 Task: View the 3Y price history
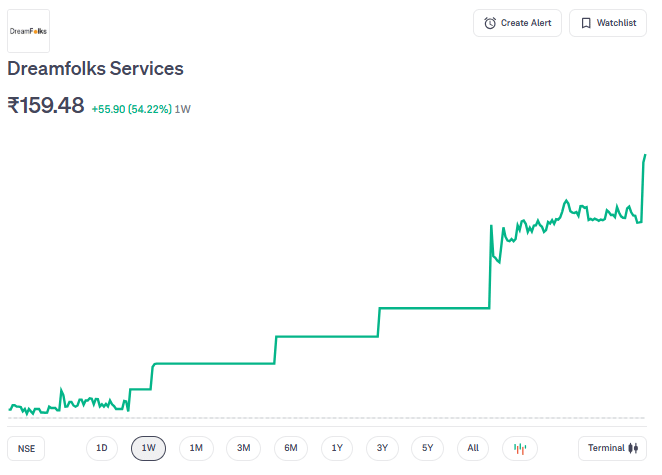(x=382, y=448)
